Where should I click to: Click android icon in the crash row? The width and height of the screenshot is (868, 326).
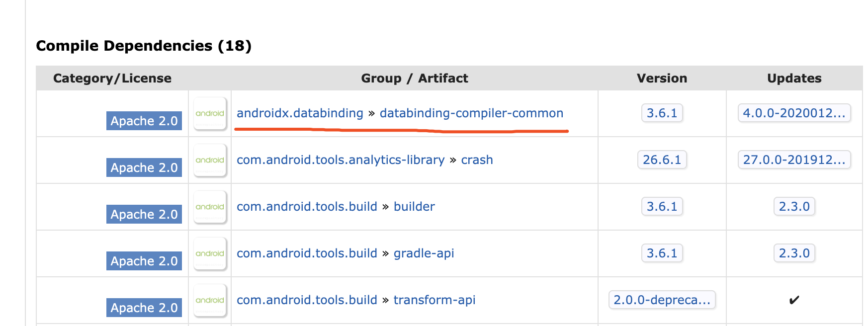coord(210,160)
